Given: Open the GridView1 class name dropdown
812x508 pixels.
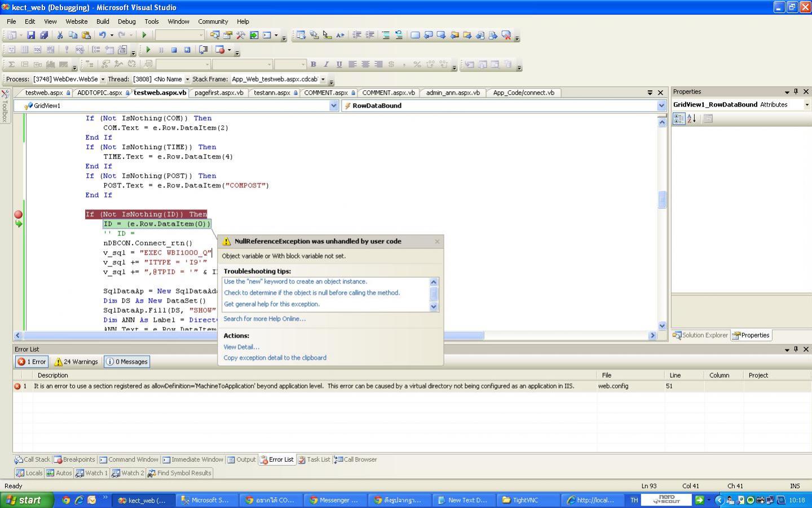Looking at the screenshot, I should point(333,106).
